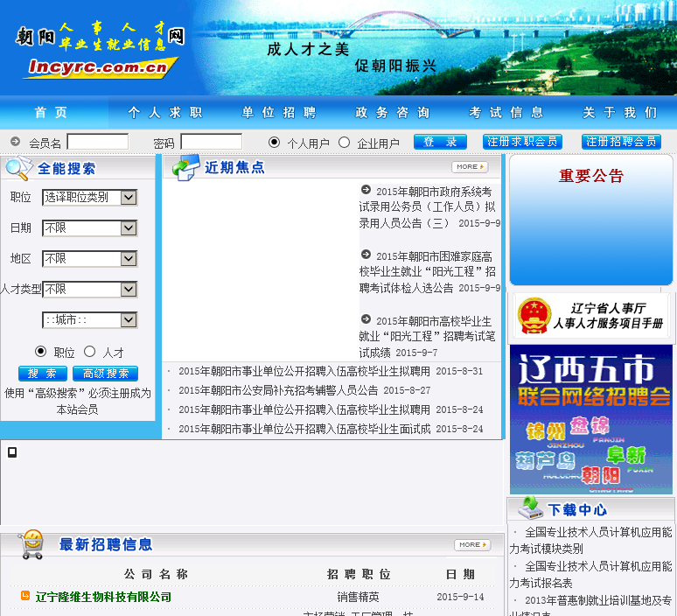Click arrow bullet before 政府系统考试录用公务员 news

366,190
